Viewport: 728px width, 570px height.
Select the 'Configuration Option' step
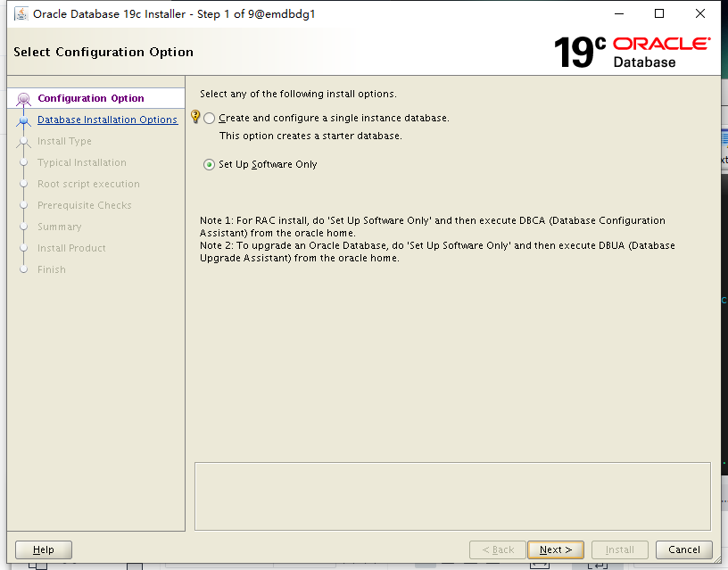point(91,98)
